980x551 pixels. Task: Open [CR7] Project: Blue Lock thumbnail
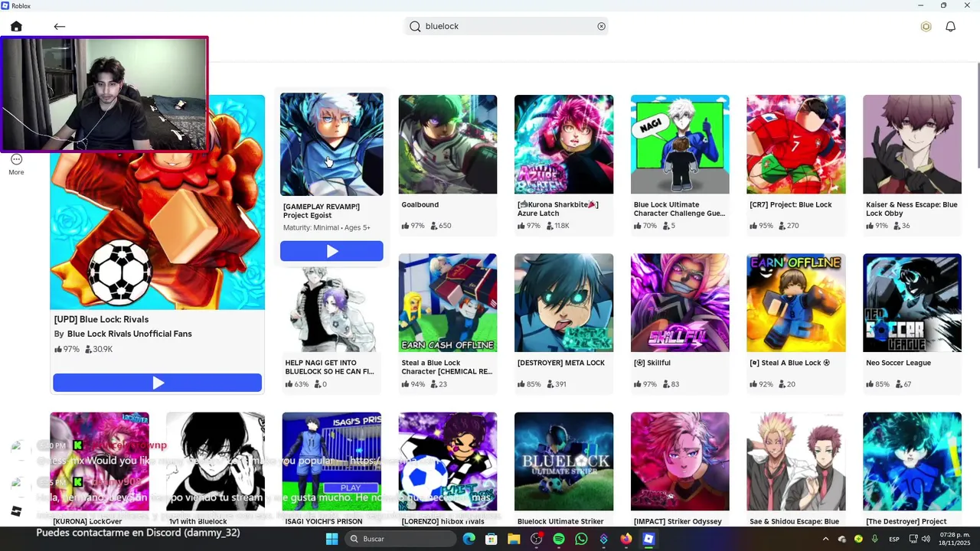(x=796, y=144)
